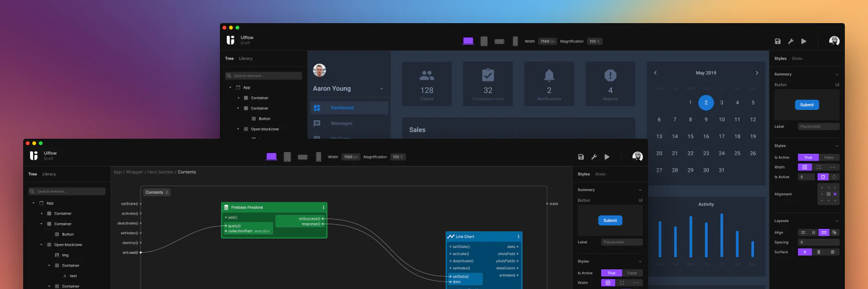Viewport: 868px width, 289px height.
Task: Open wrench settings in front window
Action: click(594, 157)
